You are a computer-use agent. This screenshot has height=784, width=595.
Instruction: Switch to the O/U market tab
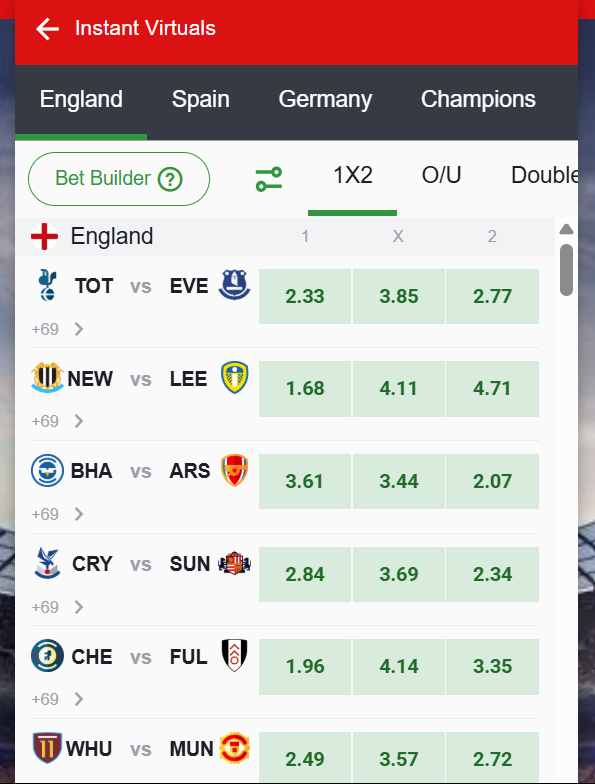pyautogui.click(x=442, y=175)
